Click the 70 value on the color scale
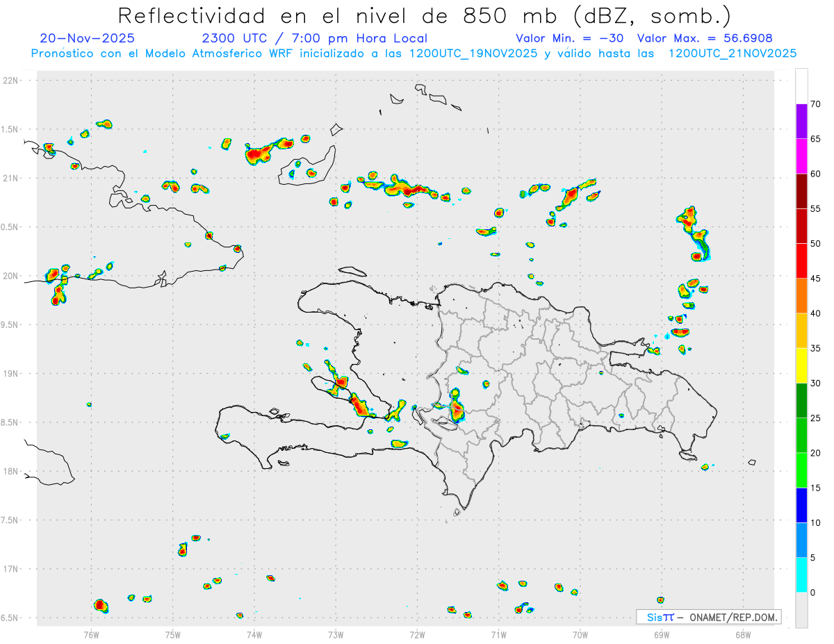834x644 pixels. coord(816,104)
